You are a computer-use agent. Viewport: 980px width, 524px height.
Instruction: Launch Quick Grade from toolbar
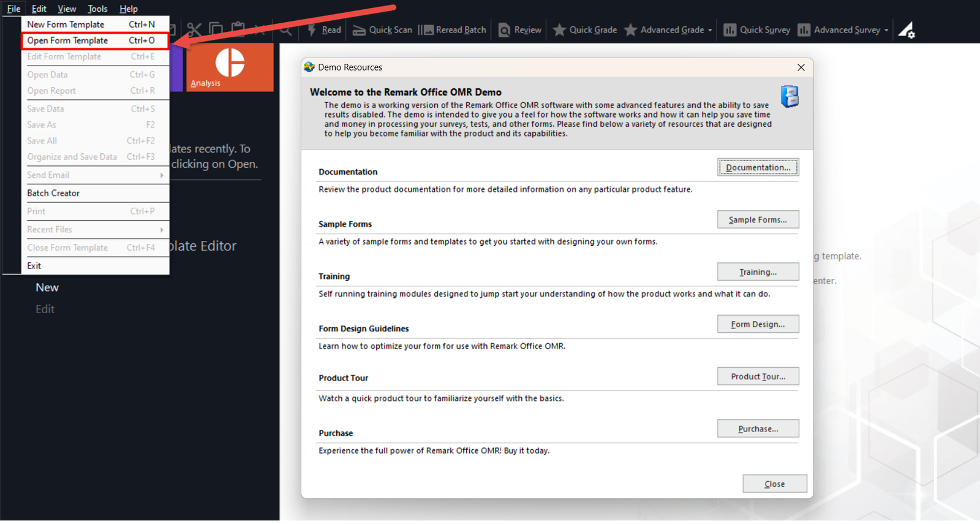[585, 30]
